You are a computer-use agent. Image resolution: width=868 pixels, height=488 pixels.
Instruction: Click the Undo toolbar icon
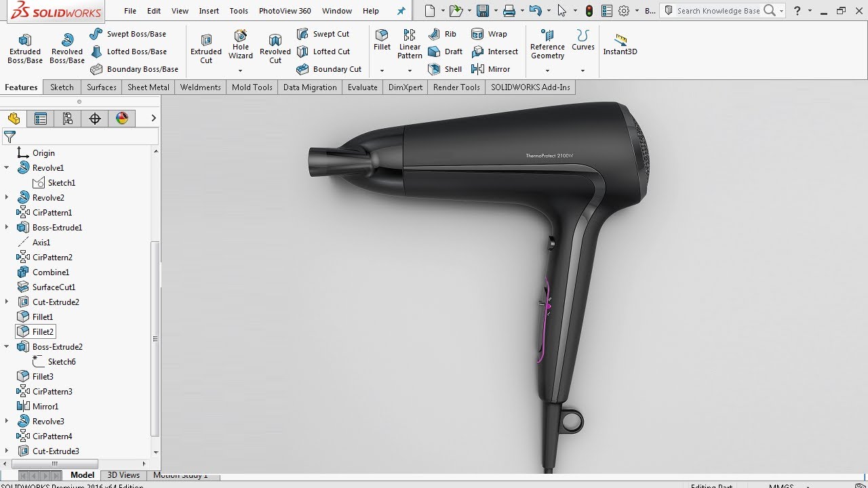(535, 11)
